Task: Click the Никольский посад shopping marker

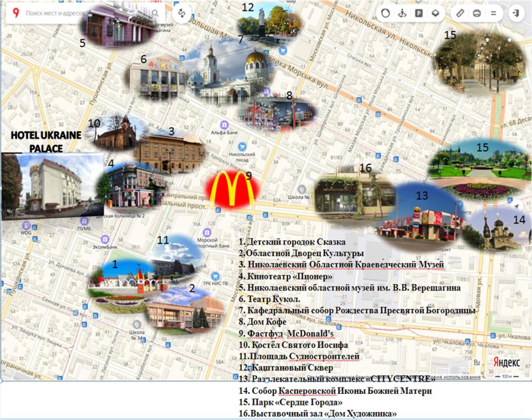Action: (x=242, y=146)
